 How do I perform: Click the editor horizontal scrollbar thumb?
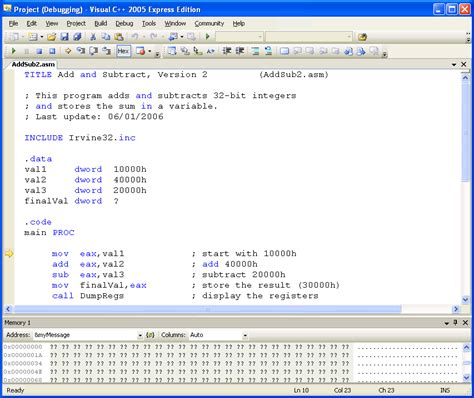(x=207, y=309)
